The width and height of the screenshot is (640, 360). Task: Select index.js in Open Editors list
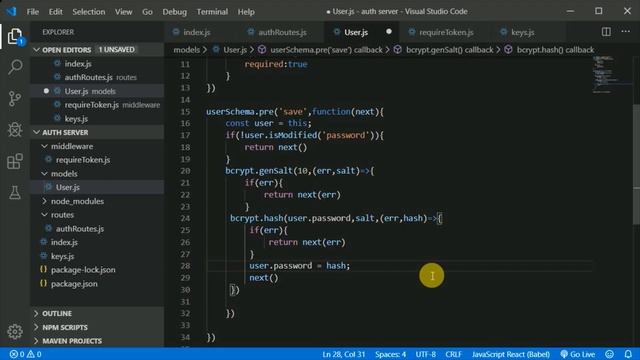click(97, 63)
